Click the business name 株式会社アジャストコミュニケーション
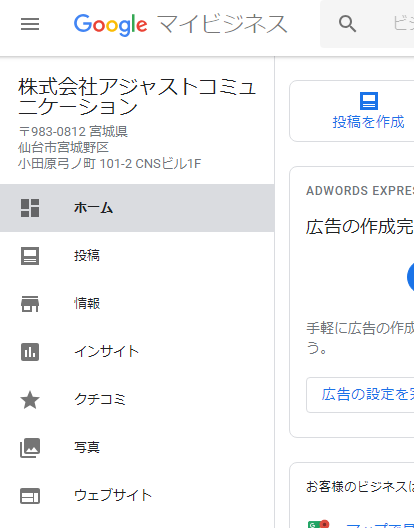The width and height of the screenshot is (414, 528). 137,97
